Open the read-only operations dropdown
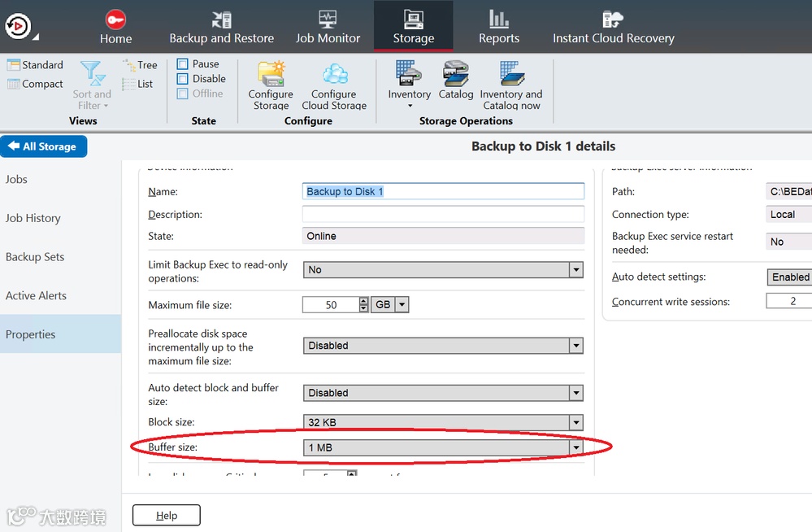This screenshot has height=532, width=812. point(443,269)
